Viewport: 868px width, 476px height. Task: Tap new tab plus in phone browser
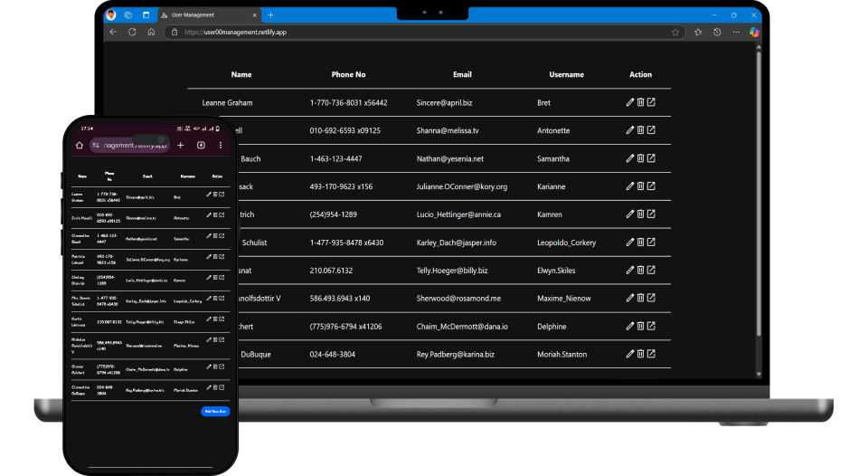click(181, 145)
